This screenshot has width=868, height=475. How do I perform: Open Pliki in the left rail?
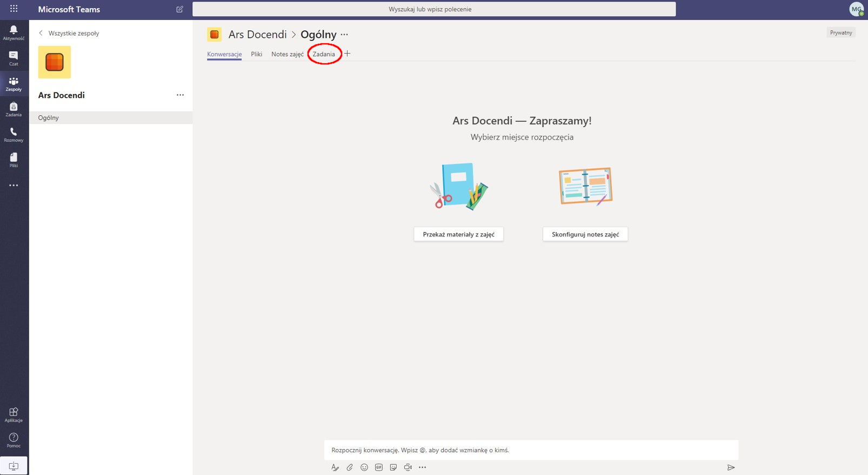(14, 160)
